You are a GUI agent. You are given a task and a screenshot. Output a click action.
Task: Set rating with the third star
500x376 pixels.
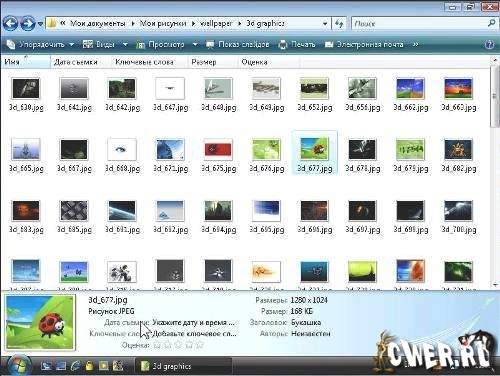[178, 345]
